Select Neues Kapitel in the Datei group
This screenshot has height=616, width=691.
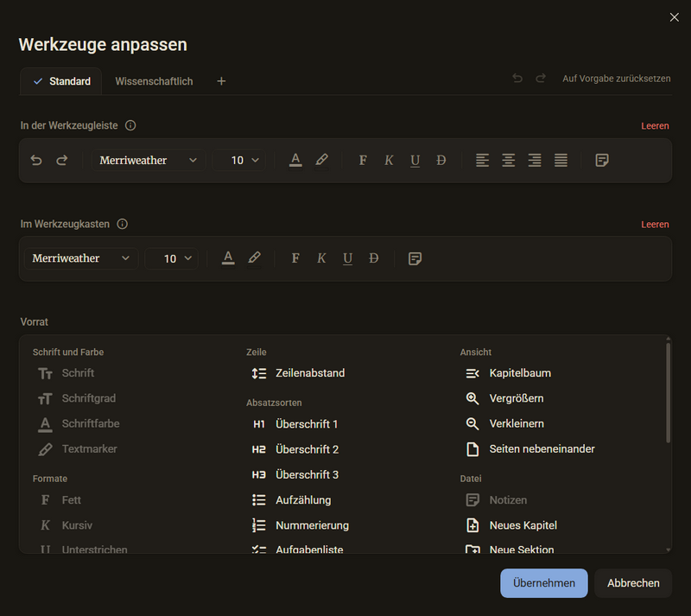(x=510, y=525)
